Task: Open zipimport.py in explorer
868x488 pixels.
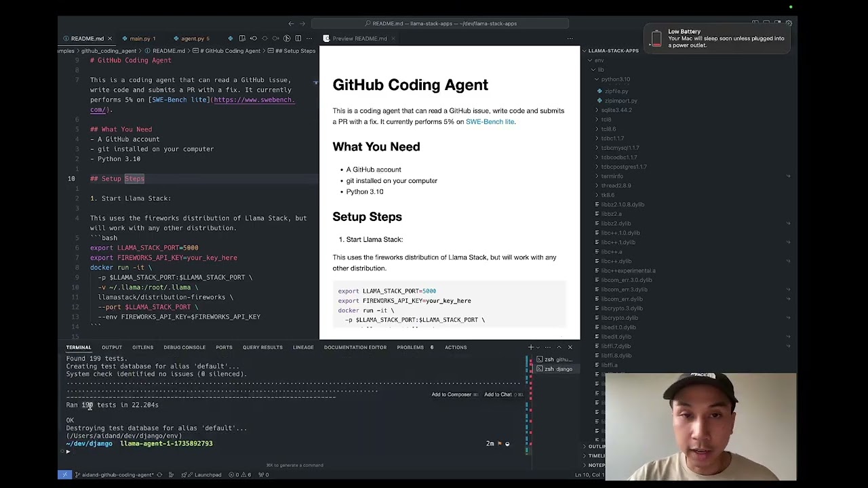Action: [620, 101]
